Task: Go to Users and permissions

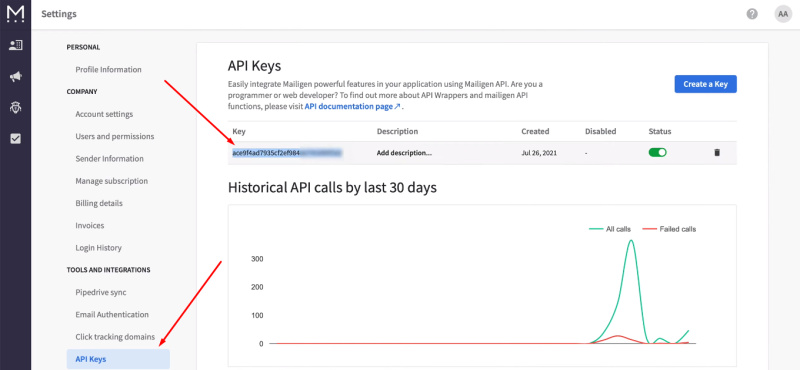Action: (115, 136)
